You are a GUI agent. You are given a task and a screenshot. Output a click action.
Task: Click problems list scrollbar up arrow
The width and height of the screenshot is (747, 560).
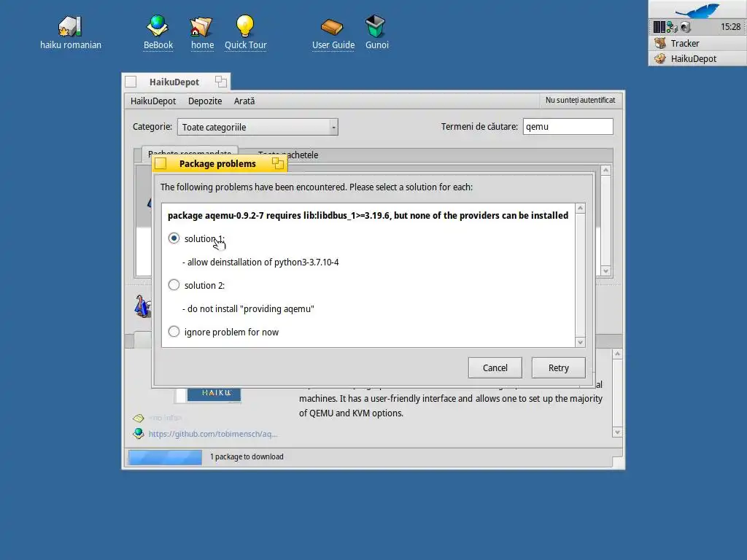(580, 208)
